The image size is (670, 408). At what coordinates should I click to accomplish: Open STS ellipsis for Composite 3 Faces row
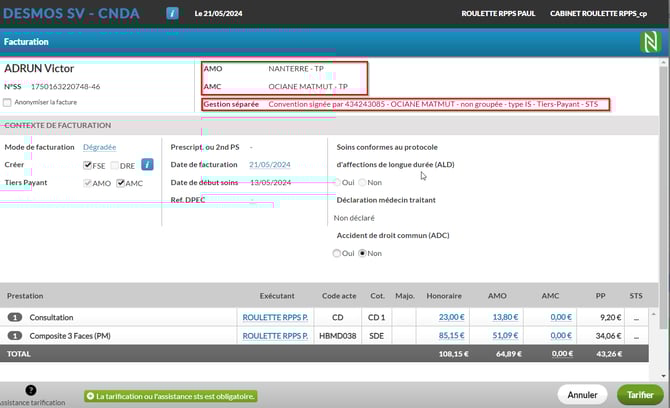click(637, 335)
